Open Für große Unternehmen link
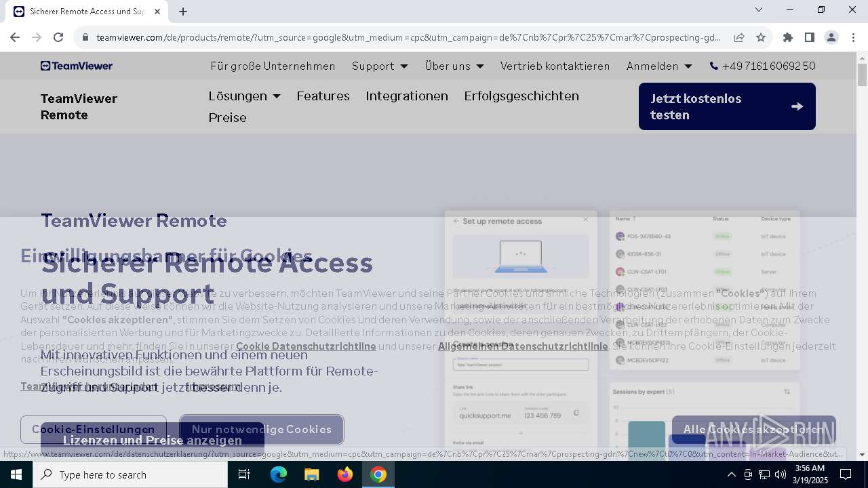Viewport: 868px width, 488px height. pyautogui.click(x=273, y=66)
